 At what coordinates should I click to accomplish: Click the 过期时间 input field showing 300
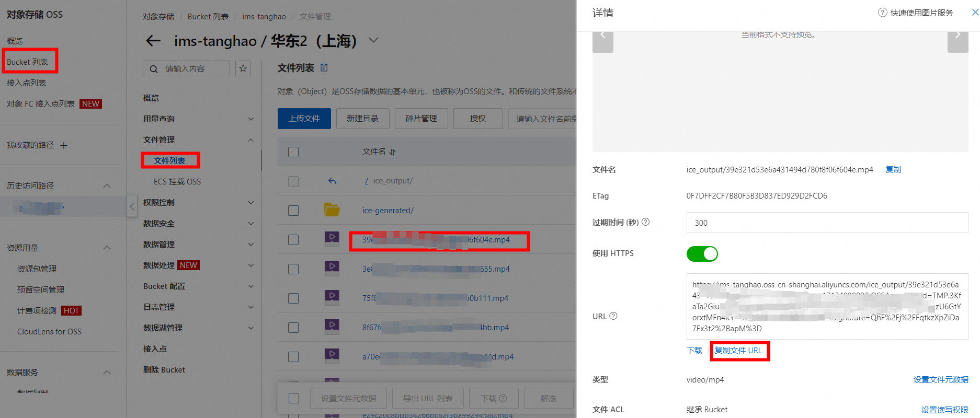click(x=827, y=223)
